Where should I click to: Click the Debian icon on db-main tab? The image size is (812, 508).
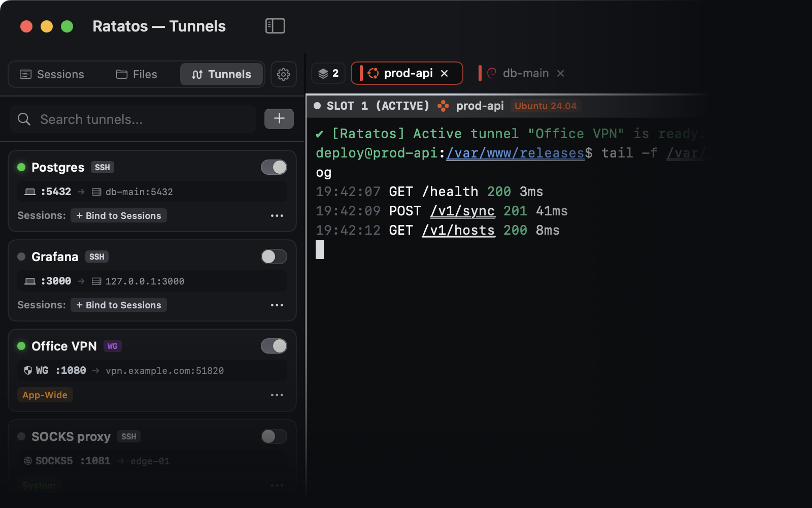click(x=491, y=73)
